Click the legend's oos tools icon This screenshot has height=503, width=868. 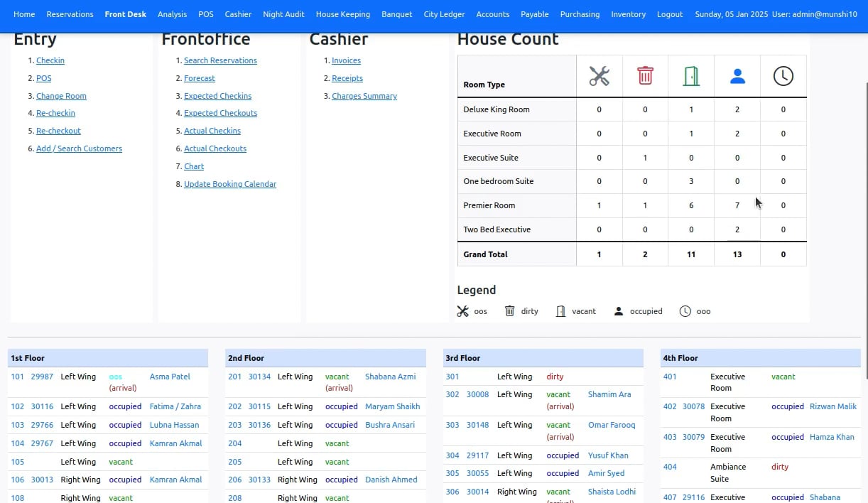tap(463, 311)
